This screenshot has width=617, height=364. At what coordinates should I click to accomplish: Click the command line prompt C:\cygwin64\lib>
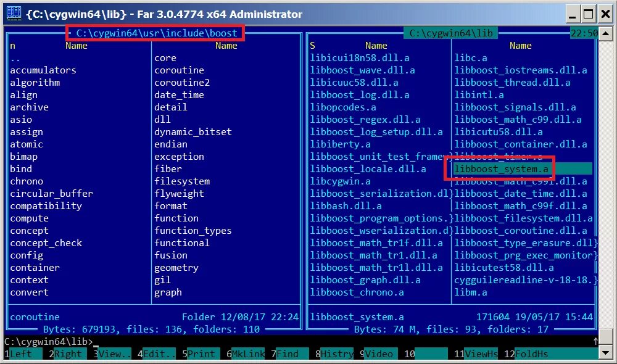[x=49, y=342]
